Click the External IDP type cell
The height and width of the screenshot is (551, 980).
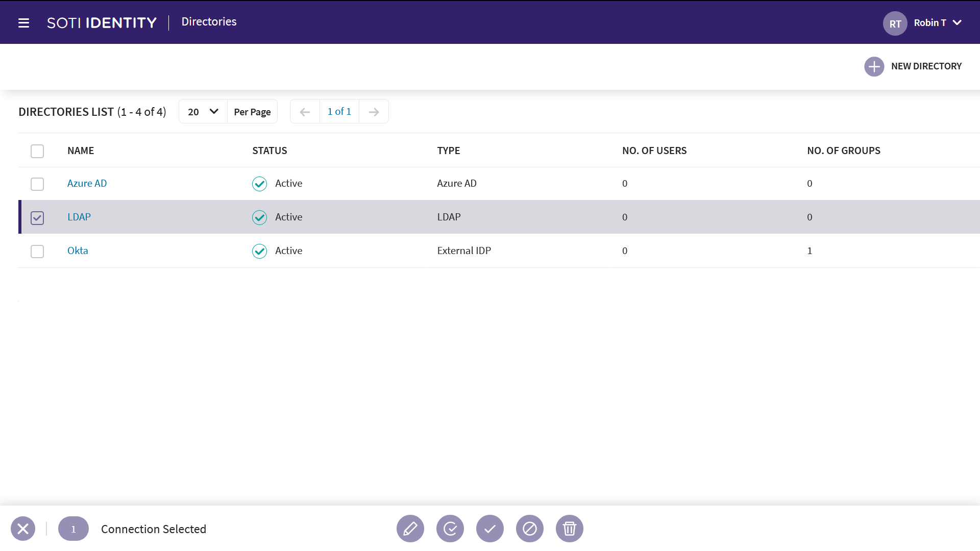click(464, 251)
